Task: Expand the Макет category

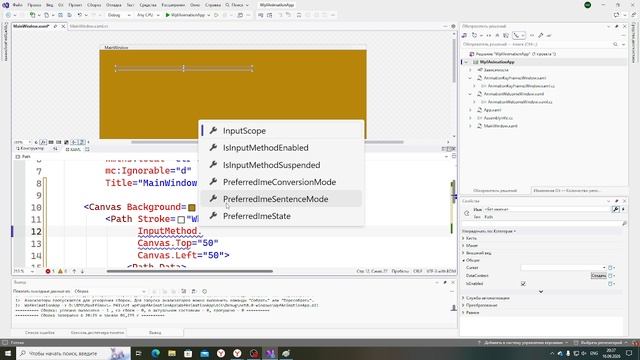Action: click(x=464, y=245)
